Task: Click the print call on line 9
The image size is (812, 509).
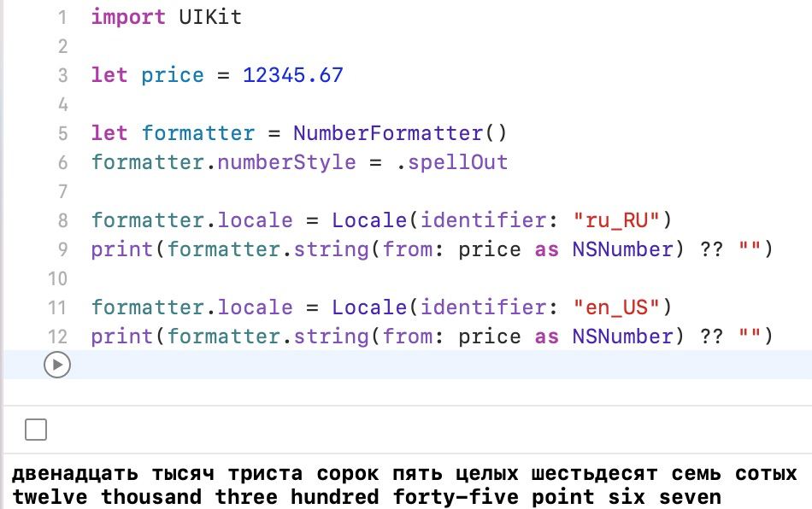Action: (122, 250)
